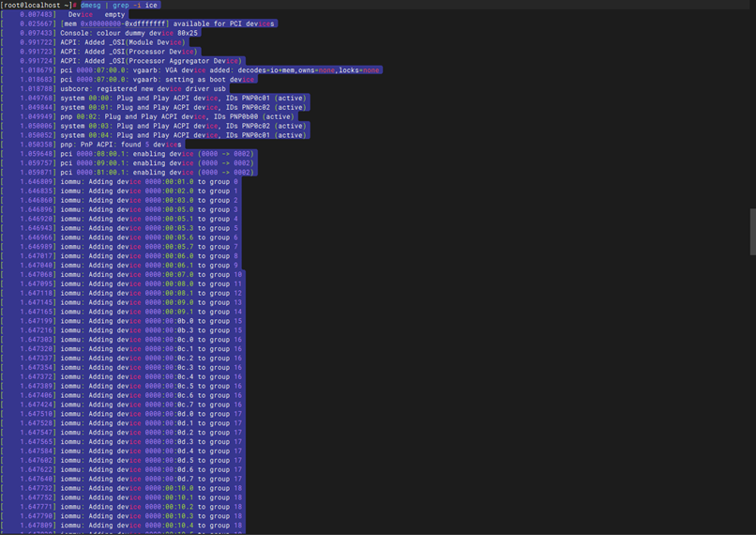756x535 pixels.
Task: Click iommu line for device 0000:00:0b.0
Action: [x=123, y=321]
